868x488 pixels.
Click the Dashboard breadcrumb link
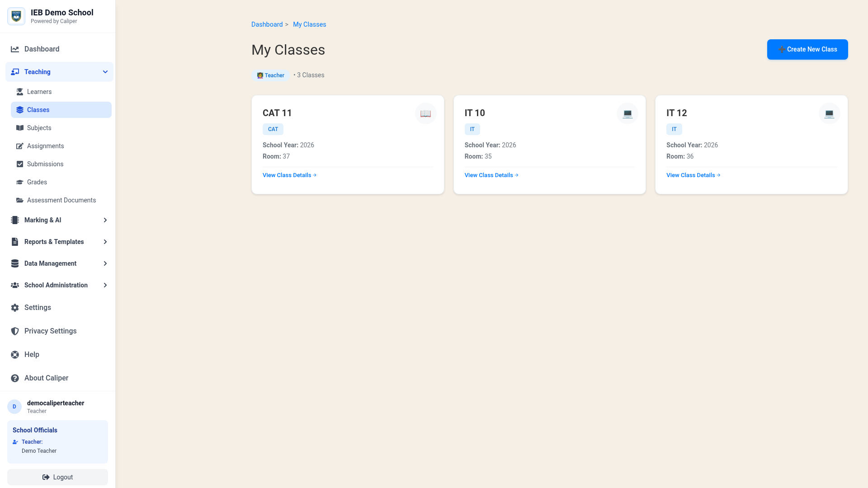pos(267,24)
